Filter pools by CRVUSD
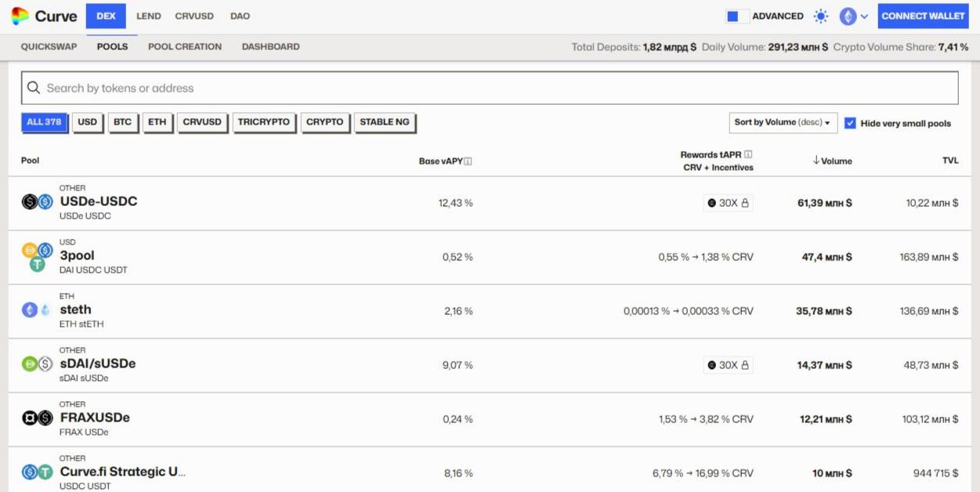The width and height of the screenshot is (980, 492). click(x=202, y=122)
